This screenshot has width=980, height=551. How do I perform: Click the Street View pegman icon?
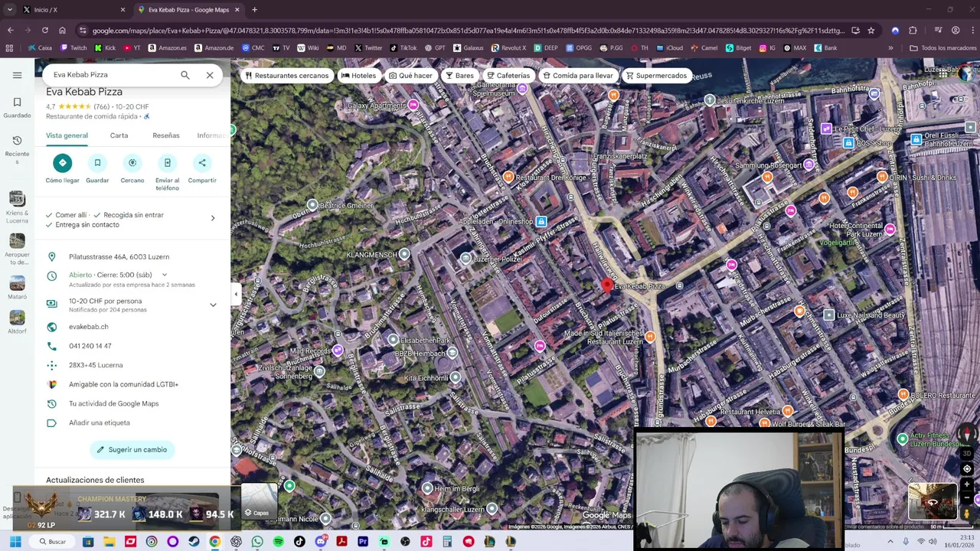tap(967, 514)
